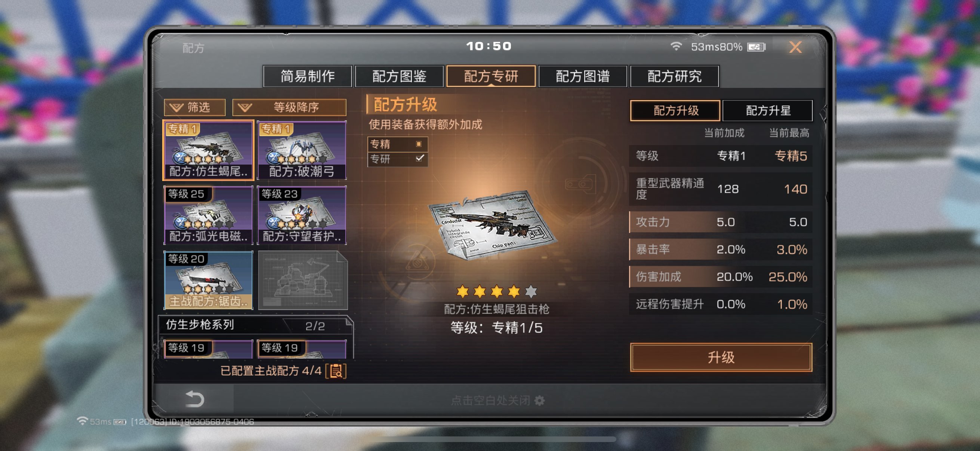Collapse the 仿生步枪系列 group header

coord(256,325)
